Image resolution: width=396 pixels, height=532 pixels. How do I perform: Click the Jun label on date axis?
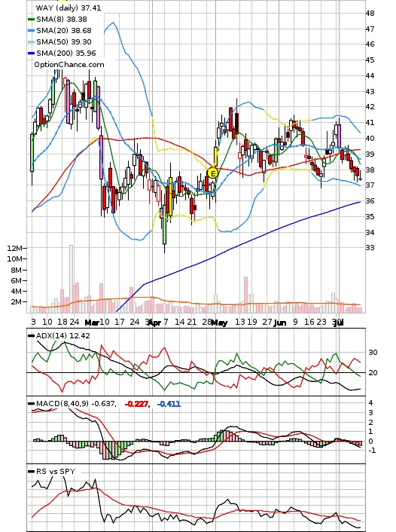coord(279,323)
